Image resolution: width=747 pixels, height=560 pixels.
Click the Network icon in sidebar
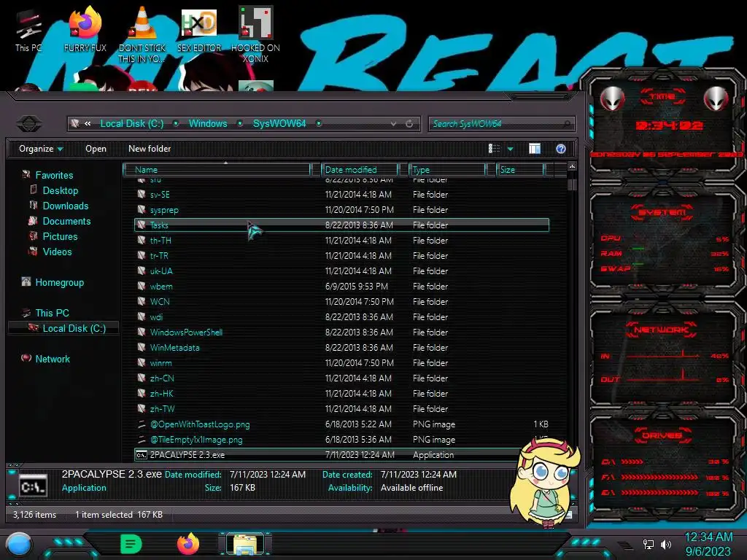pos(26,358)
